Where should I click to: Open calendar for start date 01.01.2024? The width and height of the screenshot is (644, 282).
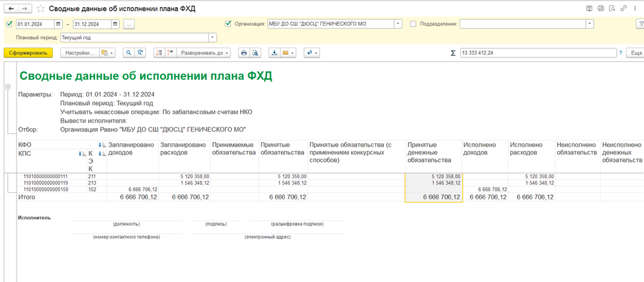(x=58, y=24)
